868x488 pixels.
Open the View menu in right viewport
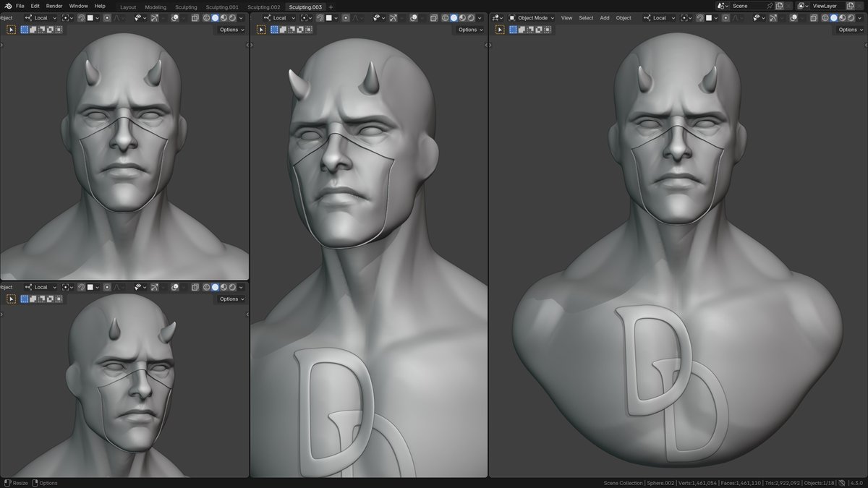566,17
